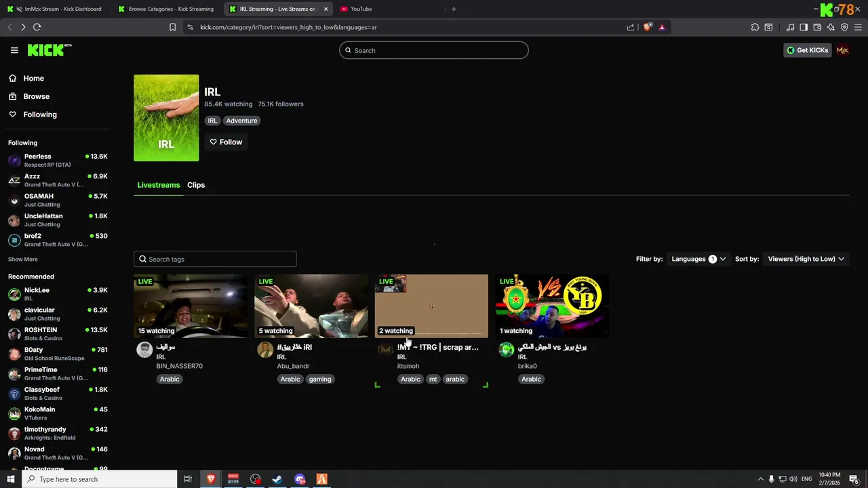868x488 pixels.
Task: Click the browser address bar URL
Action: (x=288, y=27)
